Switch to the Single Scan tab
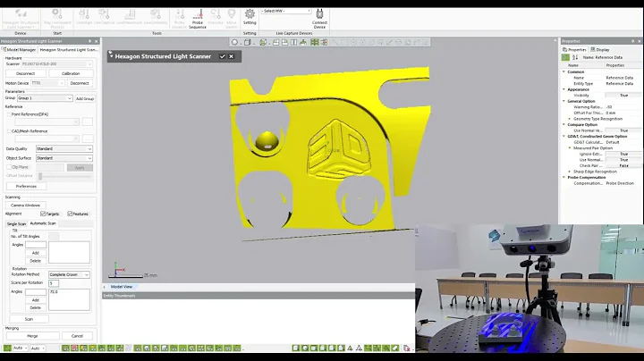 click(x=16, y=223)
